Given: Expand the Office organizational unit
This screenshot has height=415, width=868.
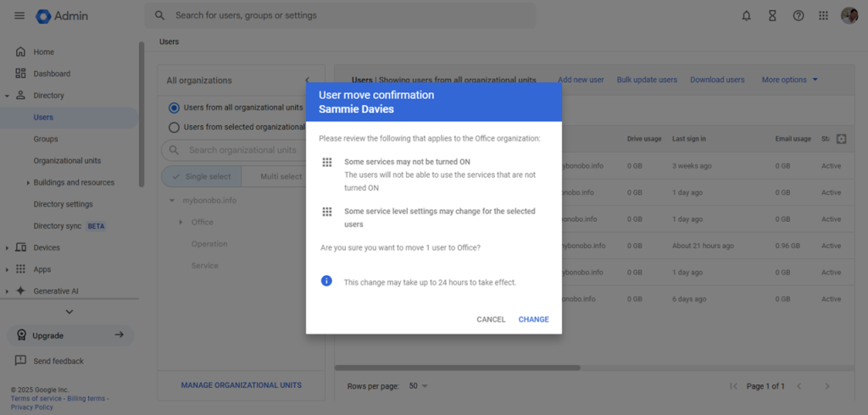Looking at the screenshot, I should coord(181,222).
